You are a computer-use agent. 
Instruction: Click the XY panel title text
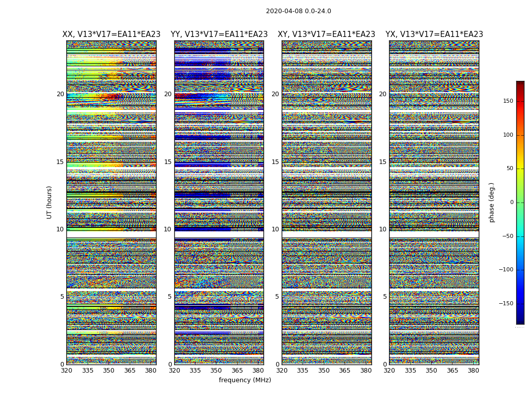(326, 34)
